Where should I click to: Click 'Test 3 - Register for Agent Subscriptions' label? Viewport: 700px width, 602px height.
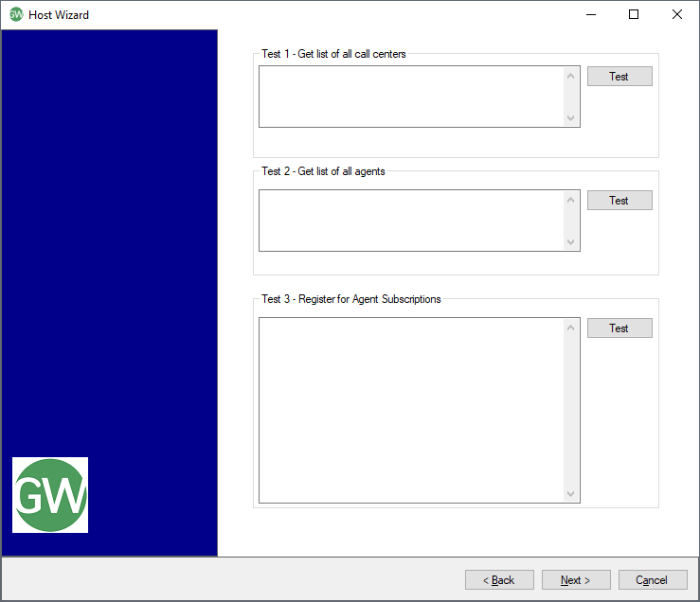point(350,299)
